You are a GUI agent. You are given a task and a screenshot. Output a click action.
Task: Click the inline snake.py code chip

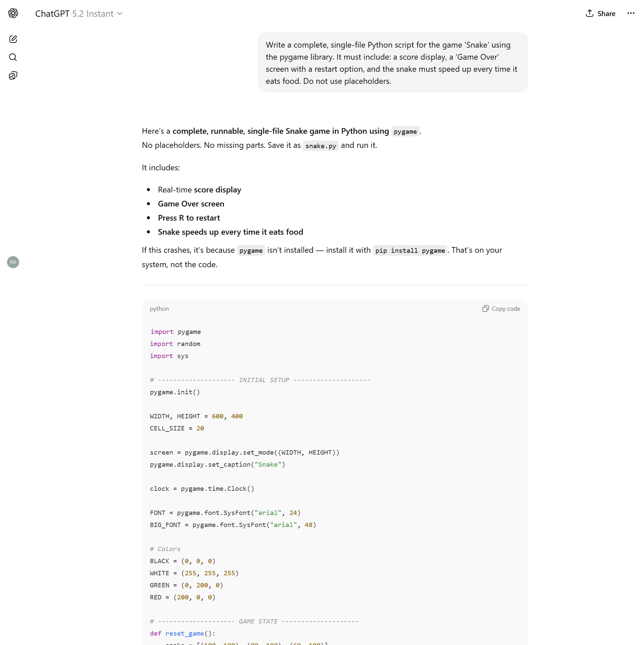pyautogui.click(x=320, y=146)
